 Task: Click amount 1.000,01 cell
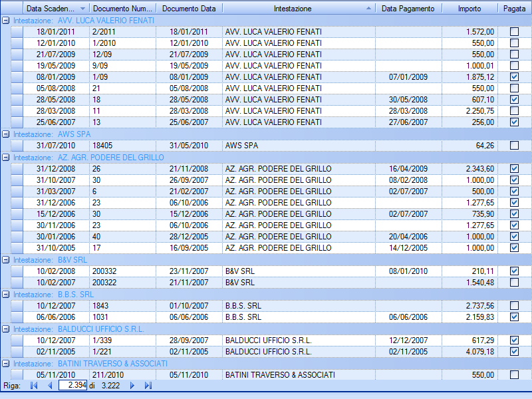469,66
